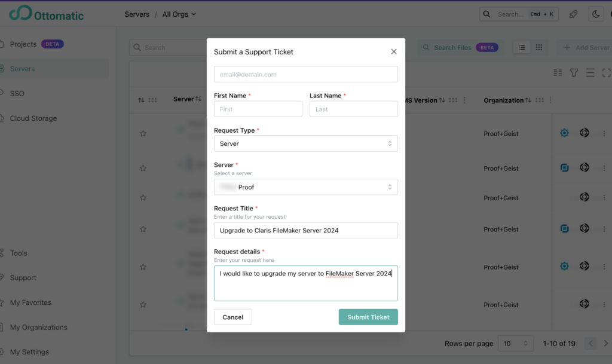Open MS Version column options menu
The width and height of the screenshot is (612, 364).
pos(464,100)
